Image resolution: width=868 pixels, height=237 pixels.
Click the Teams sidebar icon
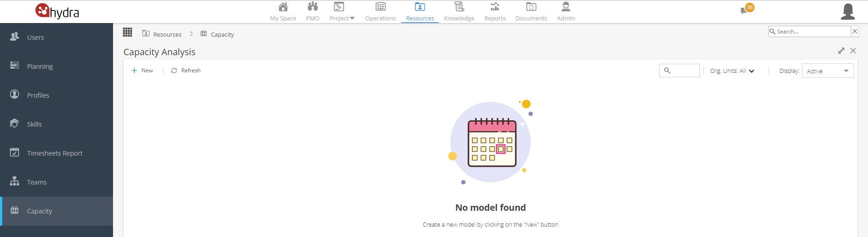[x=14, y=181]
